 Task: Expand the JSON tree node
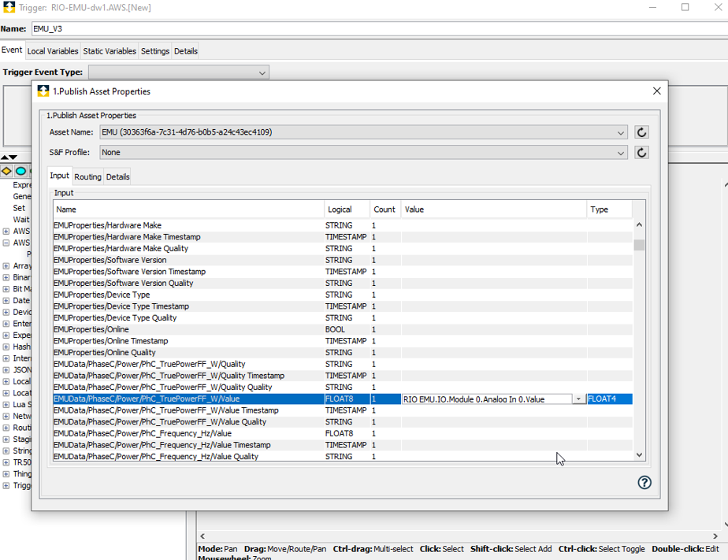click(x=6, y=369)
